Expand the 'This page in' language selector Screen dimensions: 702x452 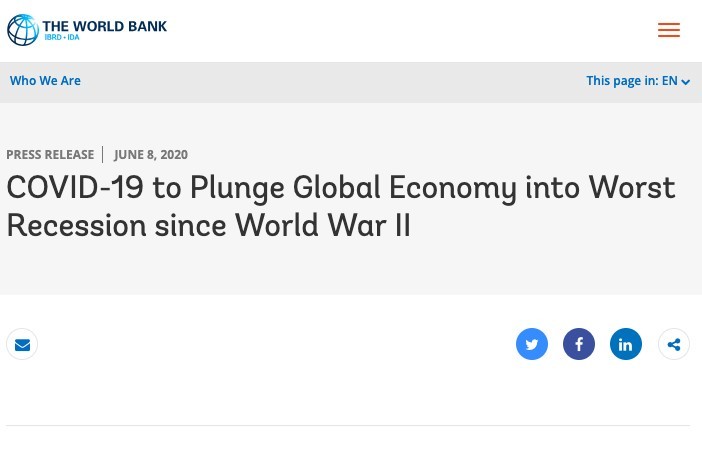(638, 81)
